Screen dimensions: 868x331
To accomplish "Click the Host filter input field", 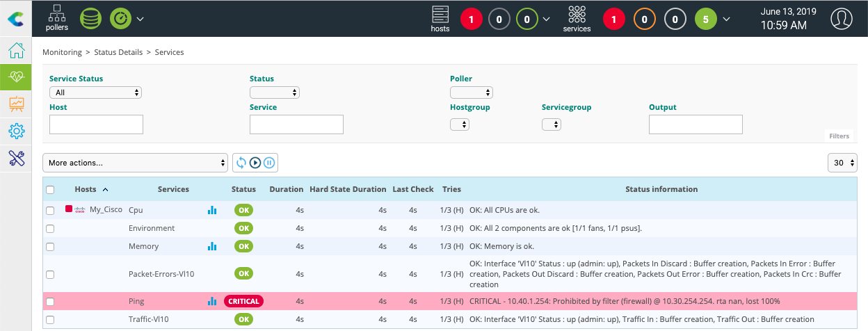I will click(x=96, y=124).
